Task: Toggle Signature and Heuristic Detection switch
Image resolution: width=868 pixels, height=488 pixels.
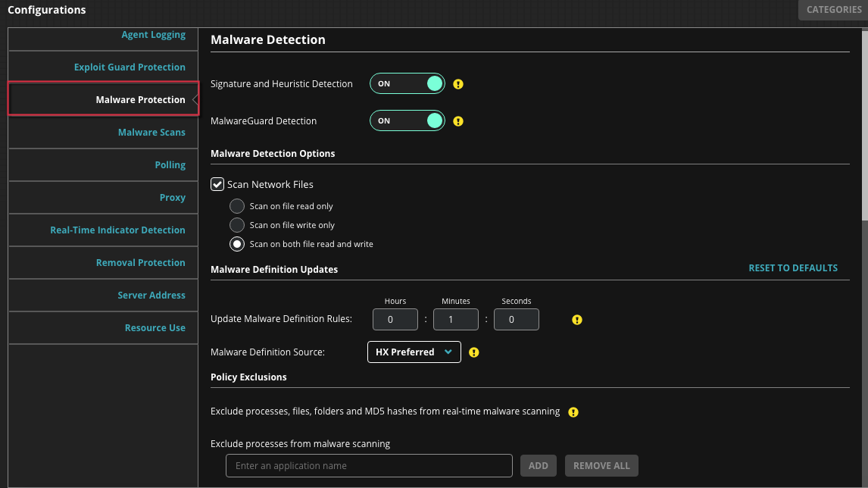Action: [x=407, y=83]
